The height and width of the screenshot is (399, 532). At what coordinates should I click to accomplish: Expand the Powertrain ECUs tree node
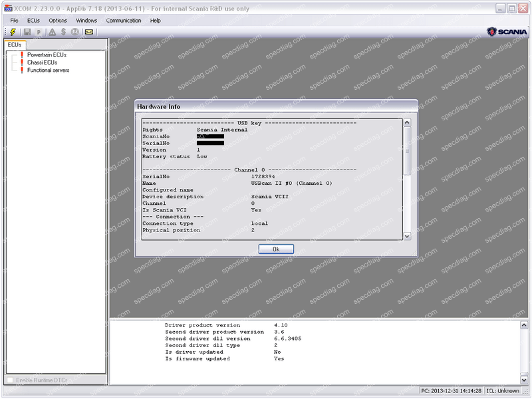pos(47,55)
